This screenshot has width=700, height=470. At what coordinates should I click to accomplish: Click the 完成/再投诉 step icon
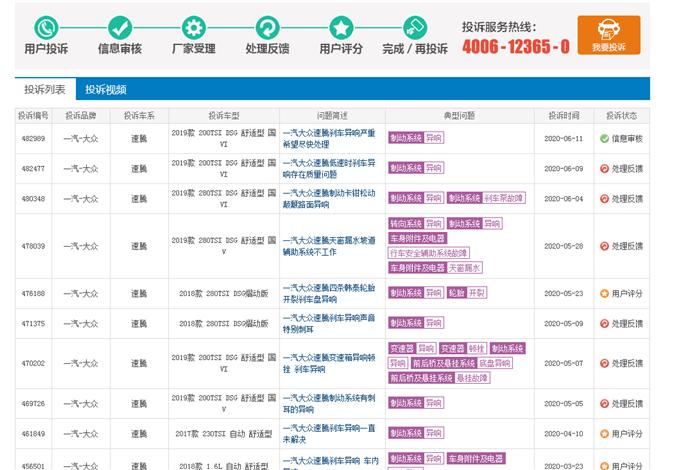click(415, 28)
